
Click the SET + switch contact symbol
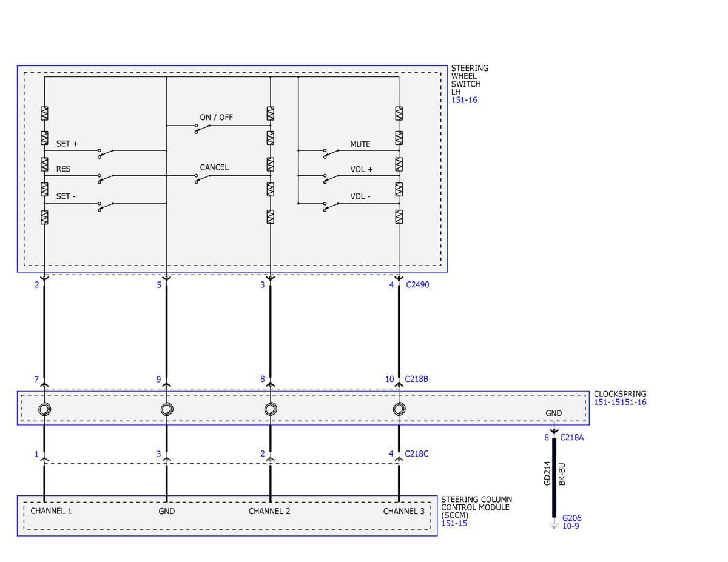(106, 153)
